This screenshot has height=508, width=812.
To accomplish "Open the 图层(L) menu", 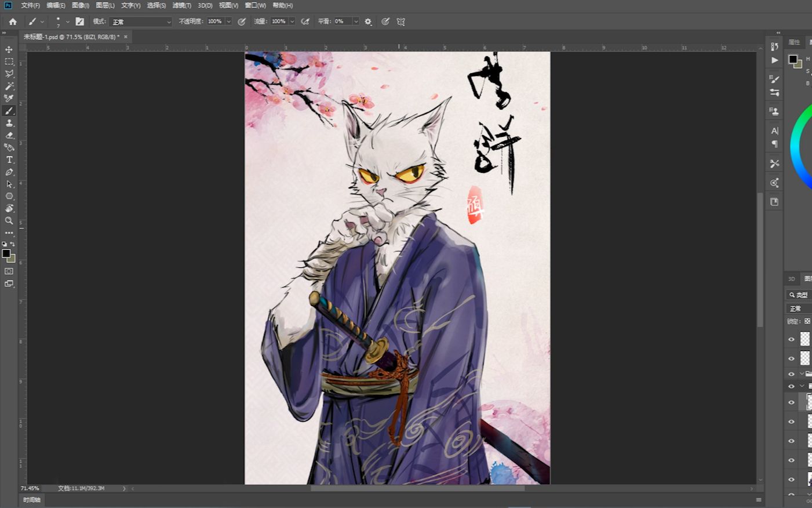I will point(105,5).
